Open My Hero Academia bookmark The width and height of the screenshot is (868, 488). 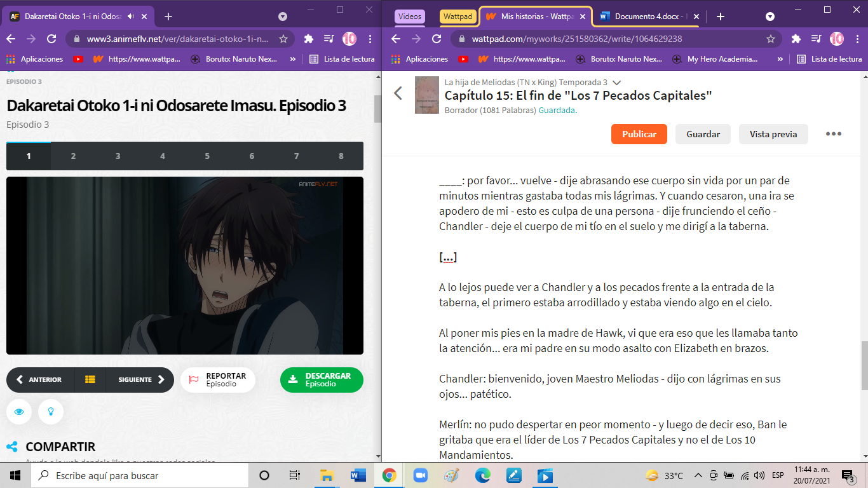pyautogui.click(x=716, y=59)
